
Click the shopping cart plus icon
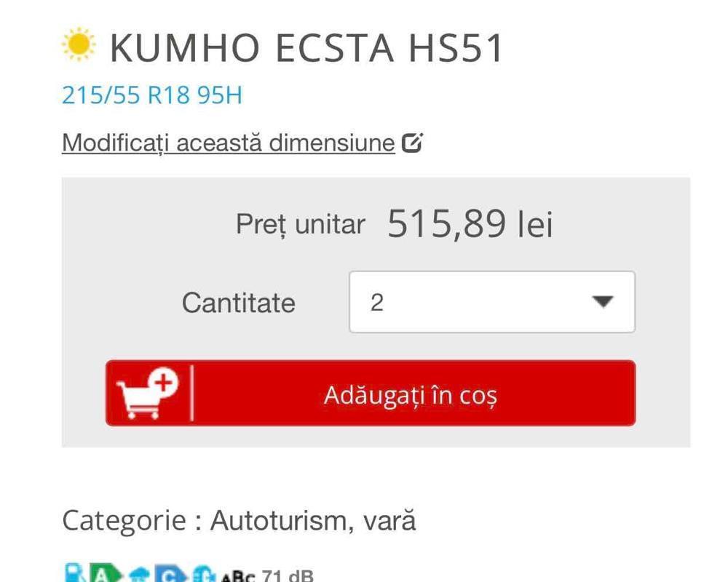click(148, 394)
